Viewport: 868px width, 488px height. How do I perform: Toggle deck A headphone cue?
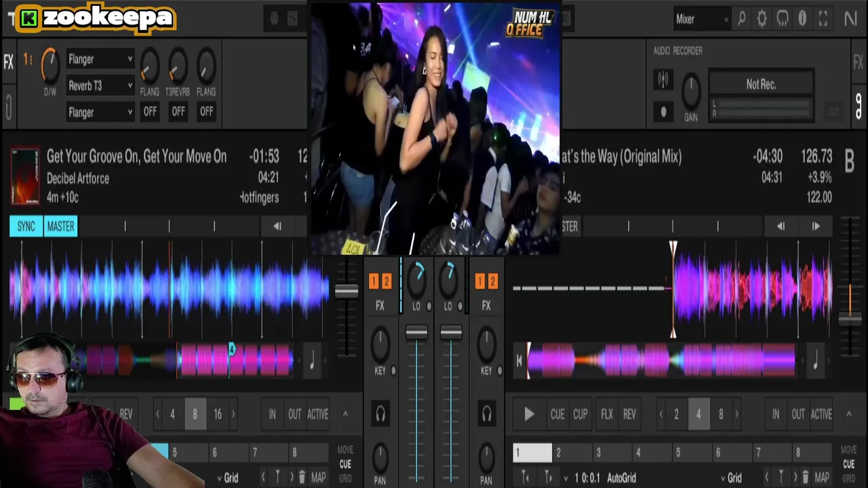pos(380,413)
